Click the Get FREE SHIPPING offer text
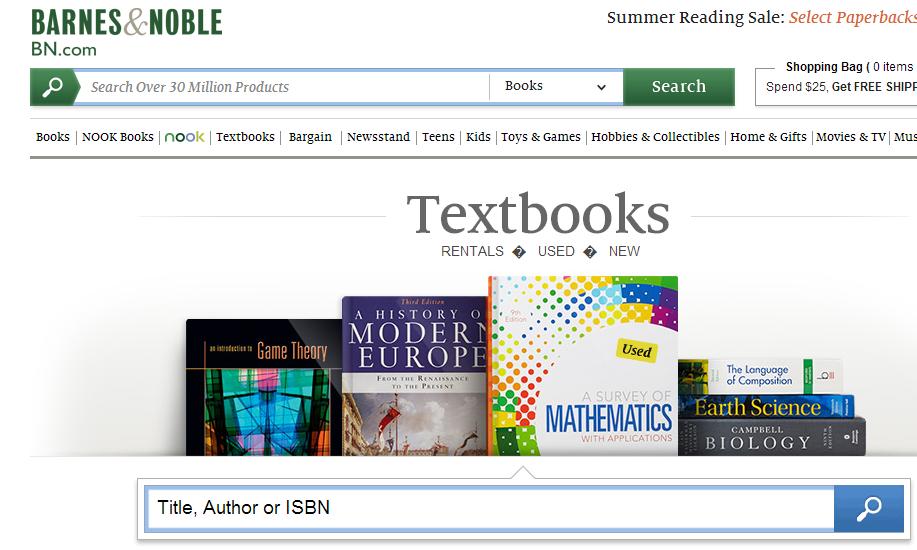The image size is (917, 550). pyautogui.click(x=874, y=87)
